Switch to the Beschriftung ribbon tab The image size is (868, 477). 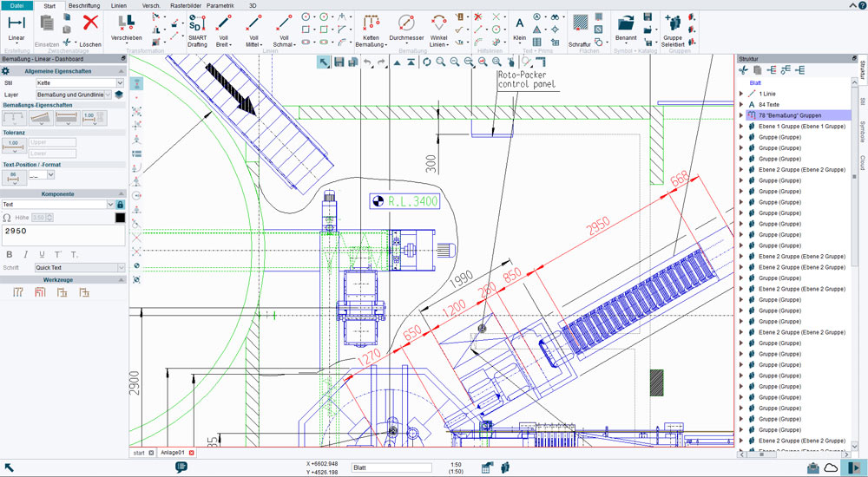84,5
